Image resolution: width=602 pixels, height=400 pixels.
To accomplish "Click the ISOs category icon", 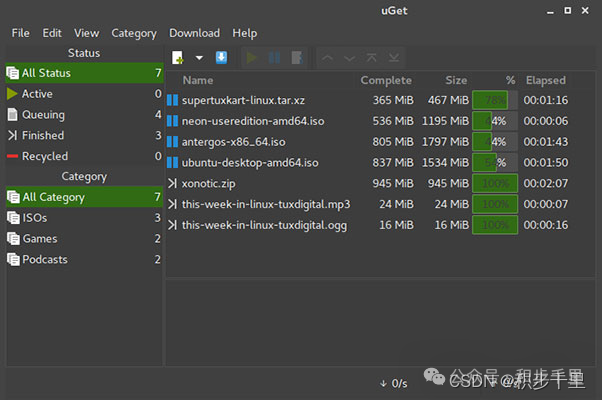I will (x=13, y=218).
